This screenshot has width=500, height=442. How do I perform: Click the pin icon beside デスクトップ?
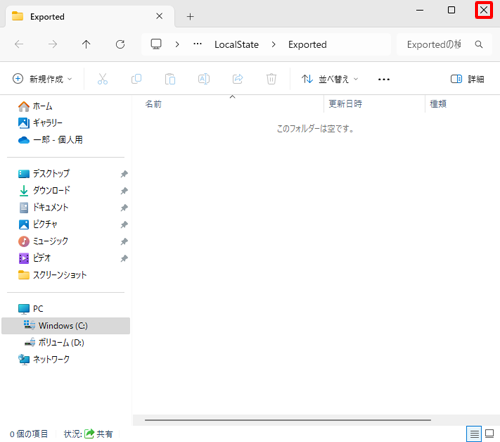[x=124, y=174]
